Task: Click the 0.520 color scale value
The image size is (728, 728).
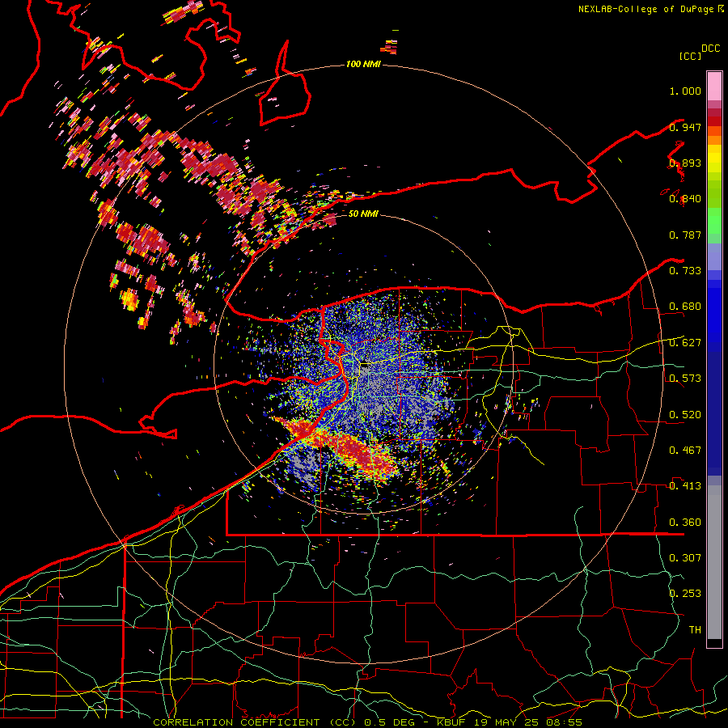Action: click(685, 414)
